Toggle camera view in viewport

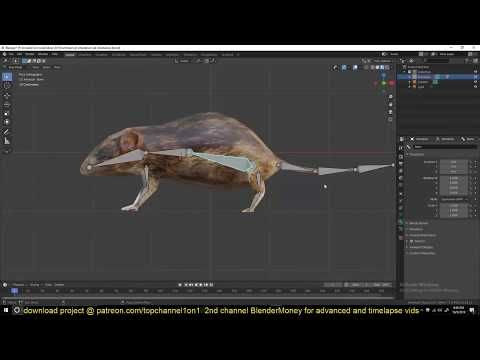click(390, 112)
